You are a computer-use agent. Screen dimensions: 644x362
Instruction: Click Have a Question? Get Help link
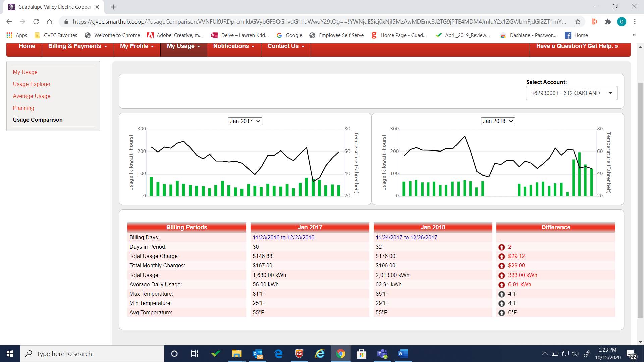[577, 46]
